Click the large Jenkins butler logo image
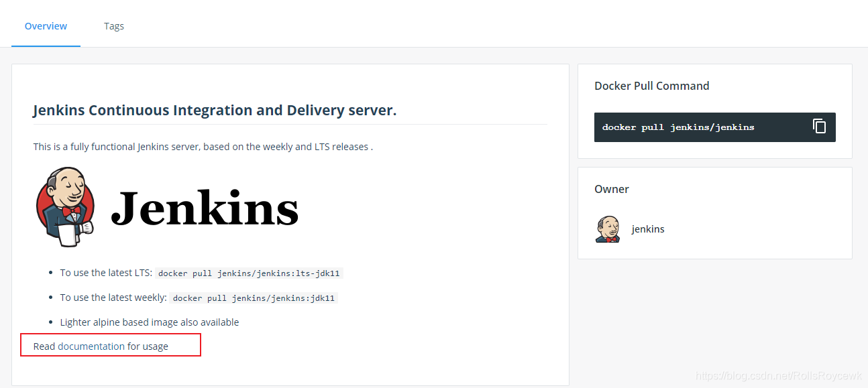868x388 pixels. pyautogui.click(x=65, y=207)
